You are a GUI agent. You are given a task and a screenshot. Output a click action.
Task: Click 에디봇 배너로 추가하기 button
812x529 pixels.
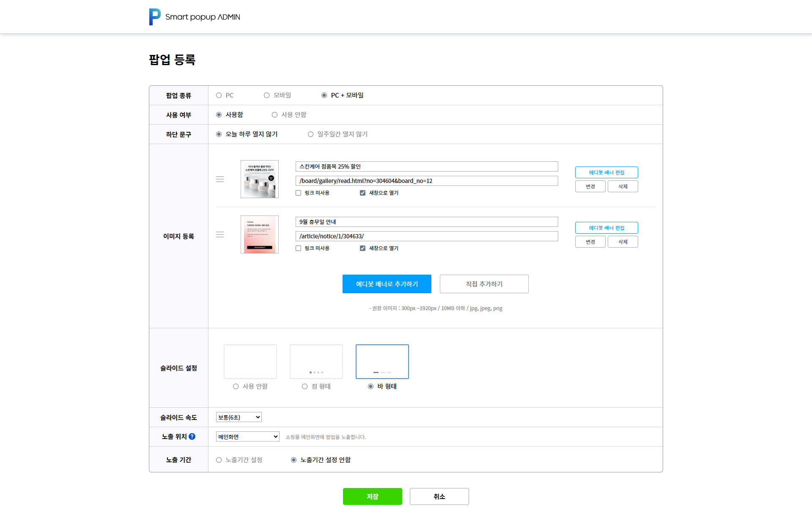(387, 284)
